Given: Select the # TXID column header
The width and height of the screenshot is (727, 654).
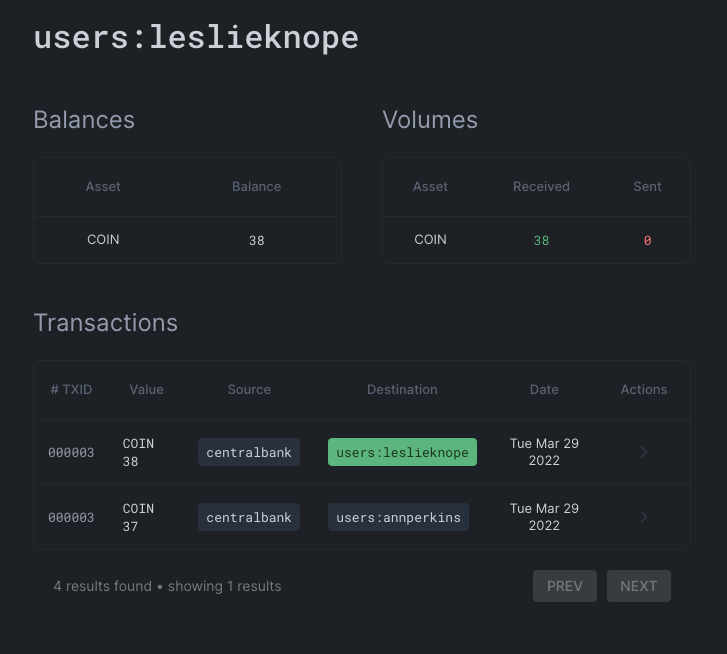Looking at the screenshot, I should pos(71,389).
